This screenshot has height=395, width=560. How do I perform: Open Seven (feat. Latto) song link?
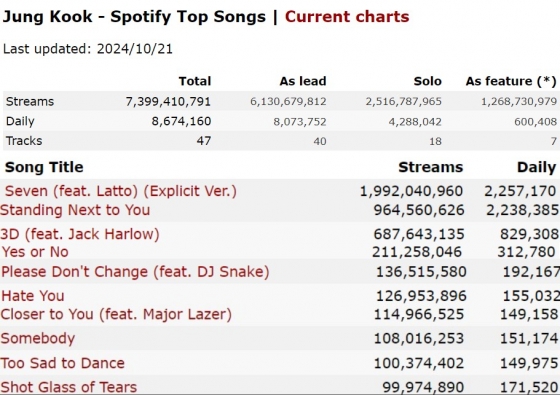(121, 191)
